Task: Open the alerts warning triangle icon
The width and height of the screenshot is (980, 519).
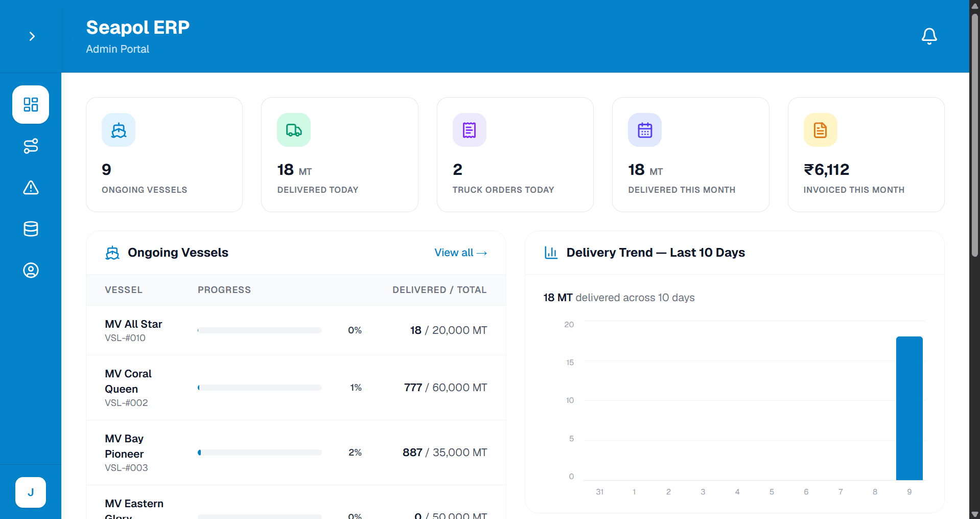Action: (31, 188)
